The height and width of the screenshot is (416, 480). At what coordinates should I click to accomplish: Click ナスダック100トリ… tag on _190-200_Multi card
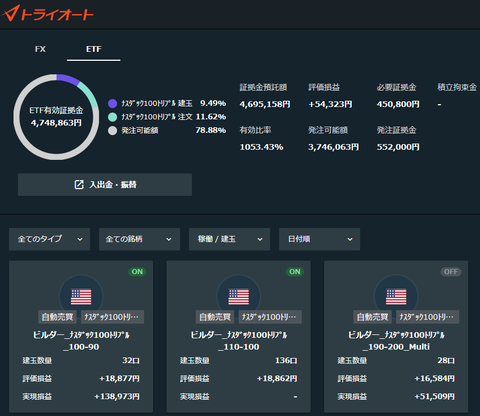(428, 317)
